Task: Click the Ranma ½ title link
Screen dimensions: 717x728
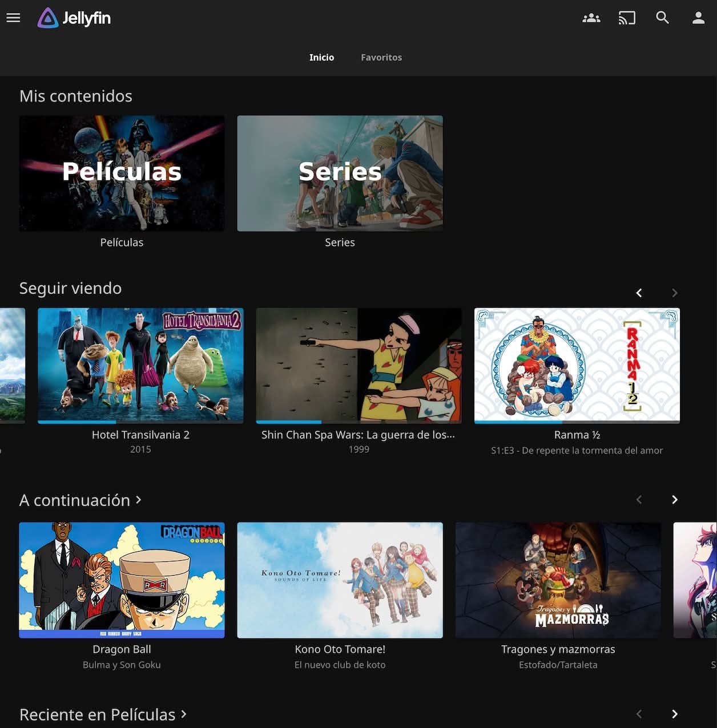Action: [x=577, y=435]
